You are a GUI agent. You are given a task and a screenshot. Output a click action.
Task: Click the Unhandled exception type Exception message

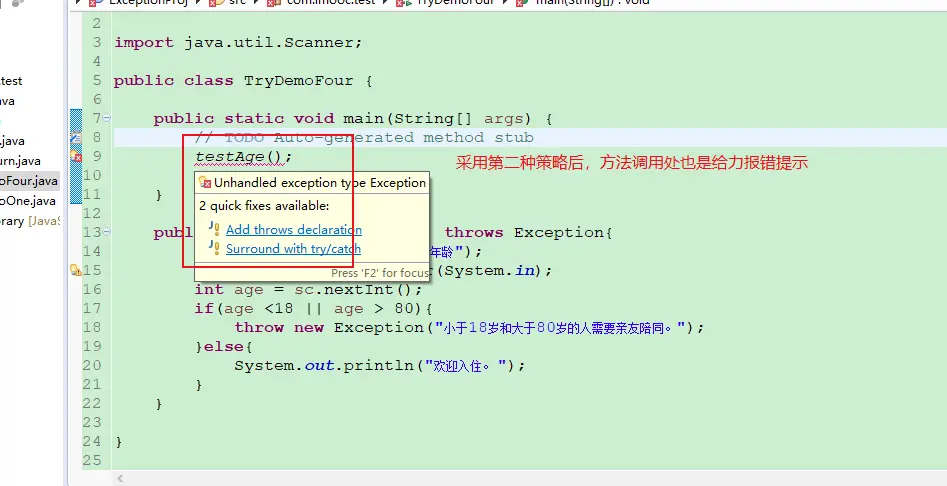pyautogui.click(x=320, y=183)
